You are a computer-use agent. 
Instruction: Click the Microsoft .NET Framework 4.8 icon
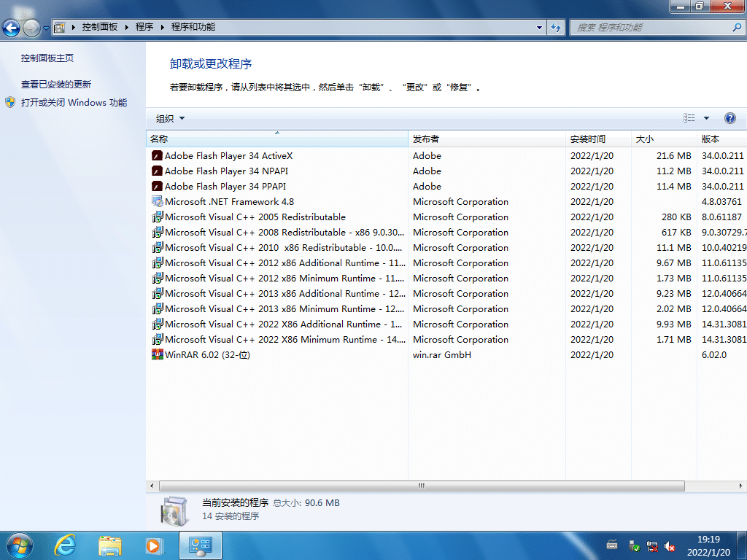coord(158,201)
